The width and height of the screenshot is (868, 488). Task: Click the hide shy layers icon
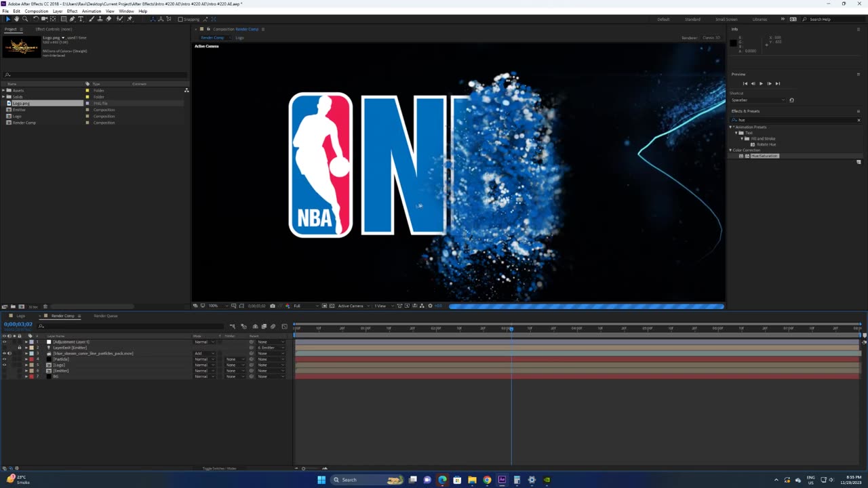[x=255, y=327]
